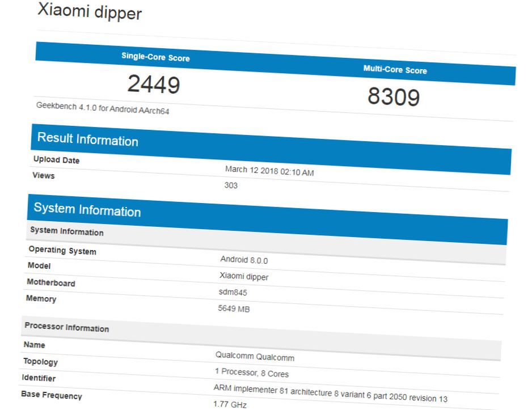Select '1 Processor, 8 Cores' value
Image resolution: width=532 pixels, height=410 pixels.
(x=252, y=373)
